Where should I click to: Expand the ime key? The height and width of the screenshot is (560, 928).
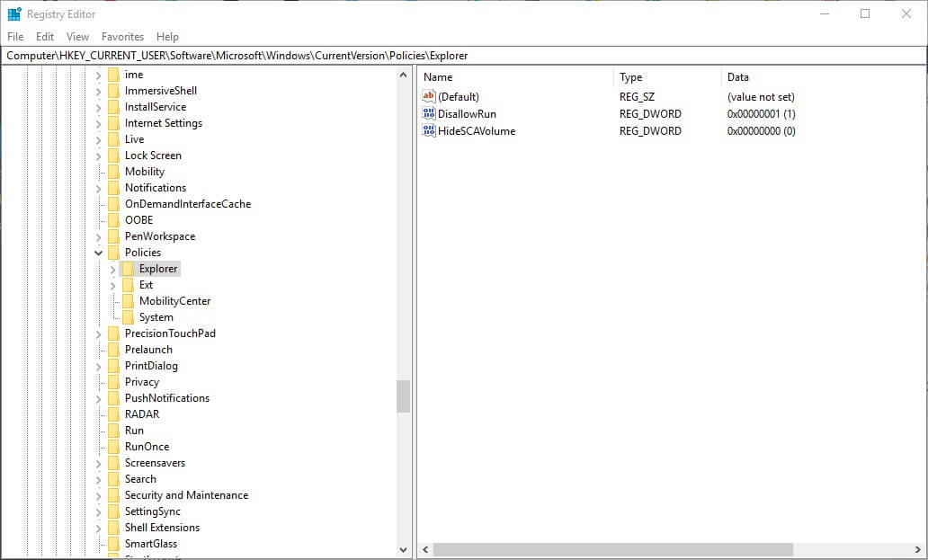pyautogui.click(x=98, y=76)
